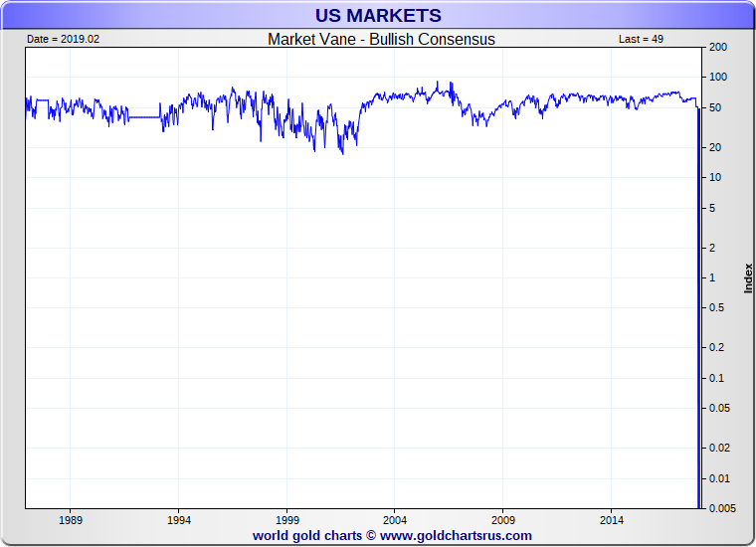Click the vertical blue drop line at chart end
Image resolution: width=756 pixels, height=547 pixels.
[699, 298]
